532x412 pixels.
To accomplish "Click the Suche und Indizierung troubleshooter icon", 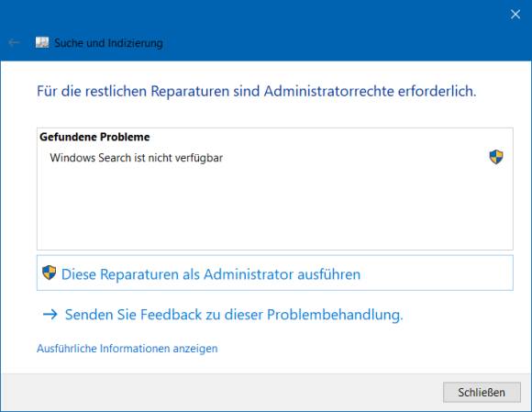I will click(42, 42).
